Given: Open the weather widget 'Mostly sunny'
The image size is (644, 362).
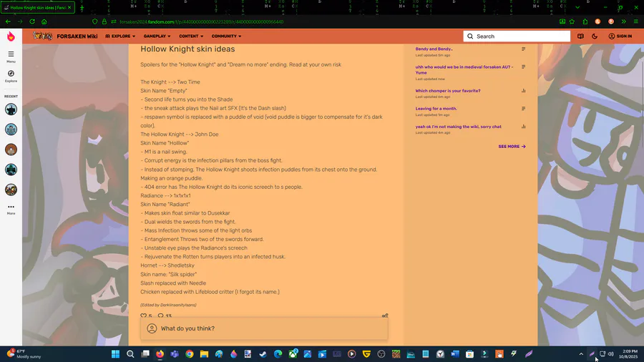Looking at the screenshot, I should [24, 354].
